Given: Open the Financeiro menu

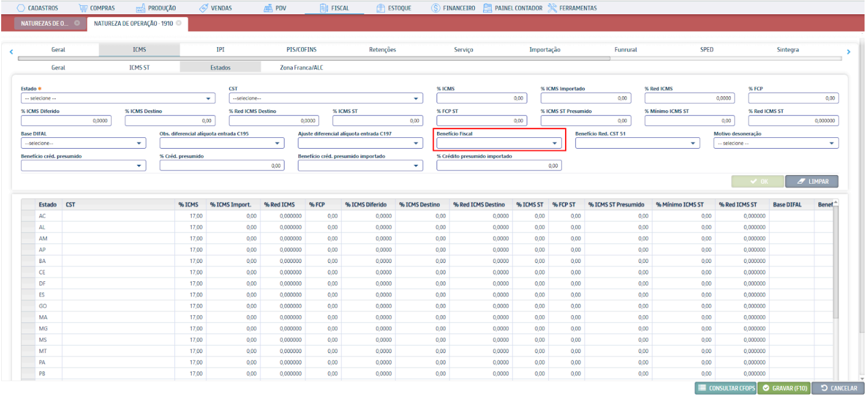Looking at the screenshot, I should coord(453,8).
